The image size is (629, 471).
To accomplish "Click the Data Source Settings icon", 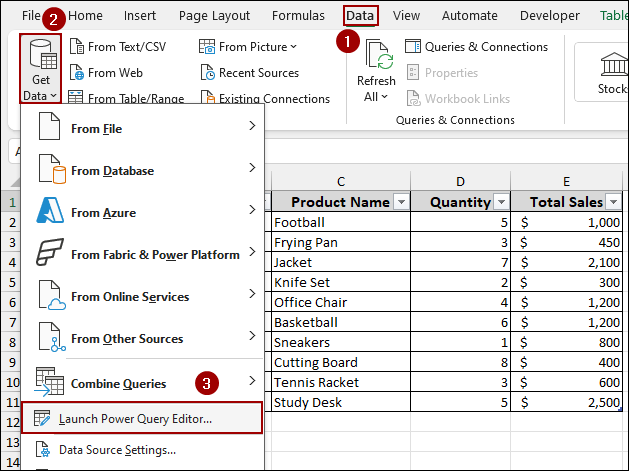I will pyautogui.click(x=43, y=449).
